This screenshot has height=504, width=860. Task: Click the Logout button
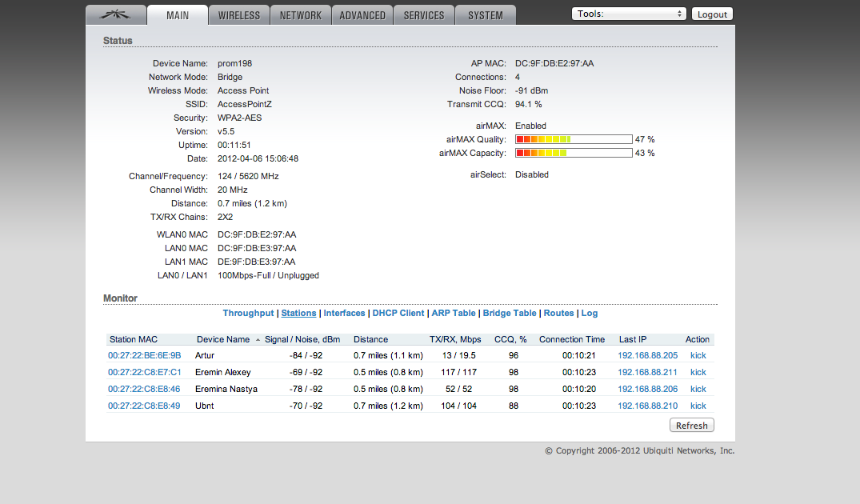pos(712,14)
